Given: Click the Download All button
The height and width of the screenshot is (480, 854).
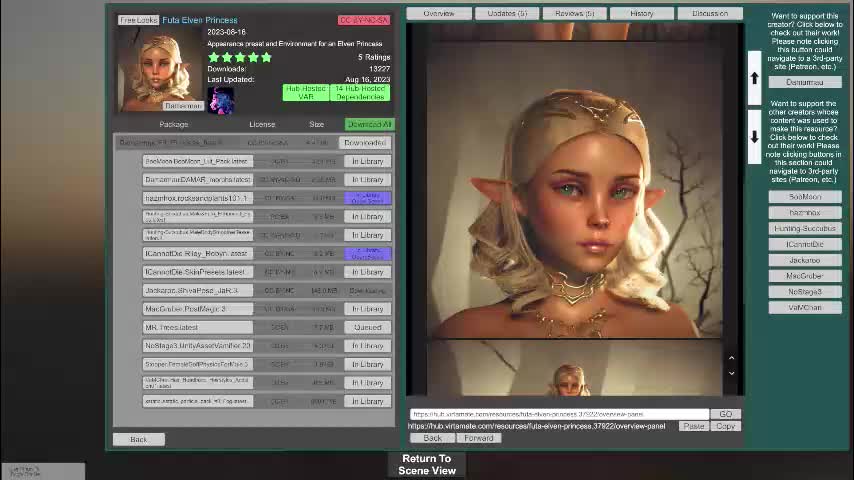Looking at the screenshot, I should pyautogui.click(x=369, y=124).
